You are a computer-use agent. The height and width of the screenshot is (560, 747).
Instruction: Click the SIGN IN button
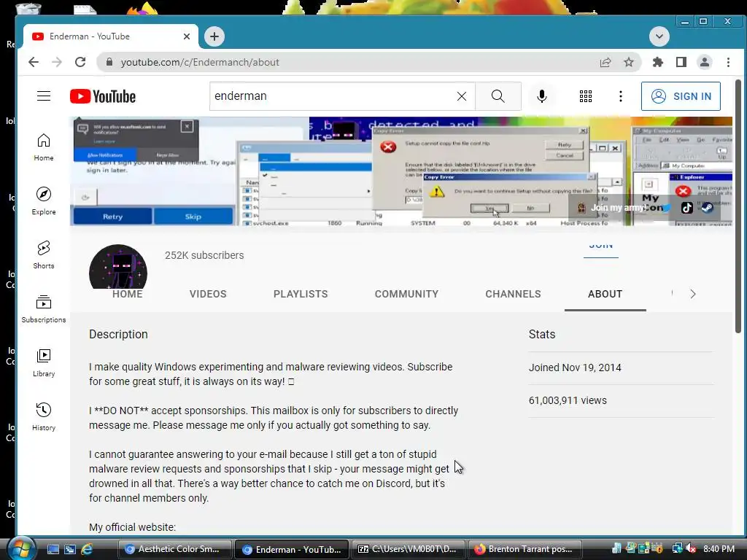pyautogui.click(x=681, y=96)
